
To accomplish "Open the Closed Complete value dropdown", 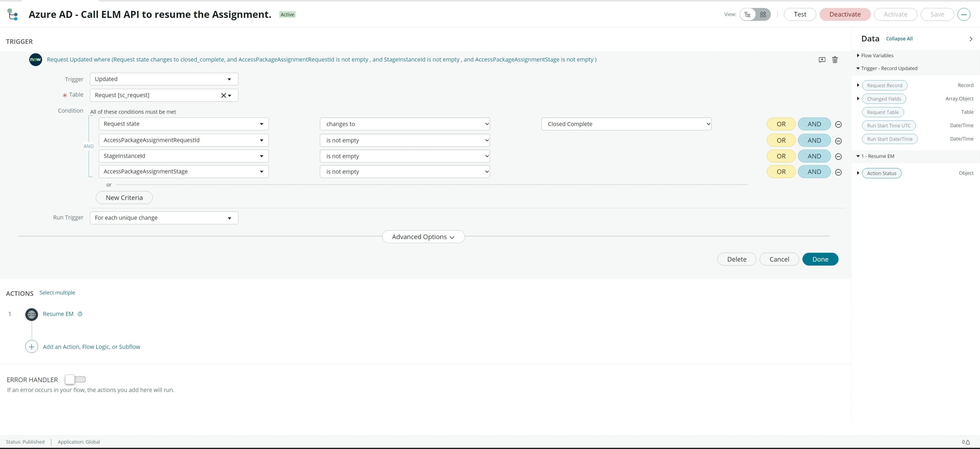I will [x=626, y=124].
